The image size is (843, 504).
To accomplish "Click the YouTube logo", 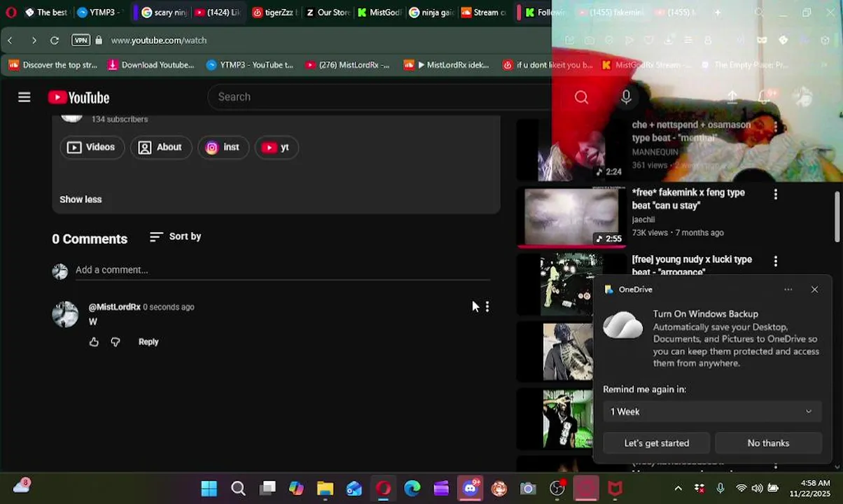I will [78, 97].
